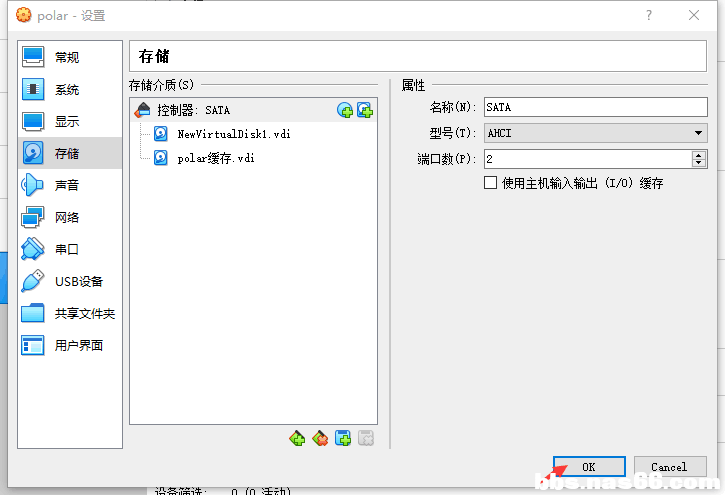Click the 系统 chip icon
The image size is (725, 495).
[33, 89]
